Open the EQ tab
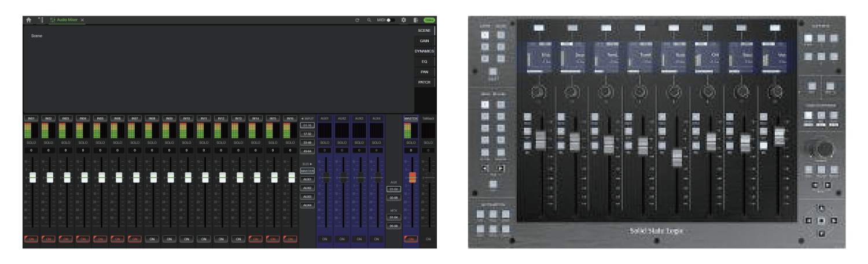The width and height of the screenshot is (868, 264). (x=424, y=61)
